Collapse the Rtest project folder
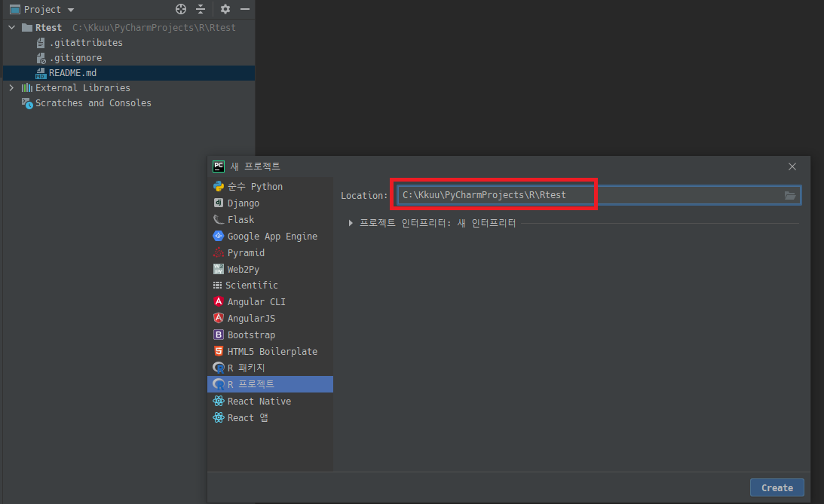Viewport: 824px width, 504px height. point(11,27)
